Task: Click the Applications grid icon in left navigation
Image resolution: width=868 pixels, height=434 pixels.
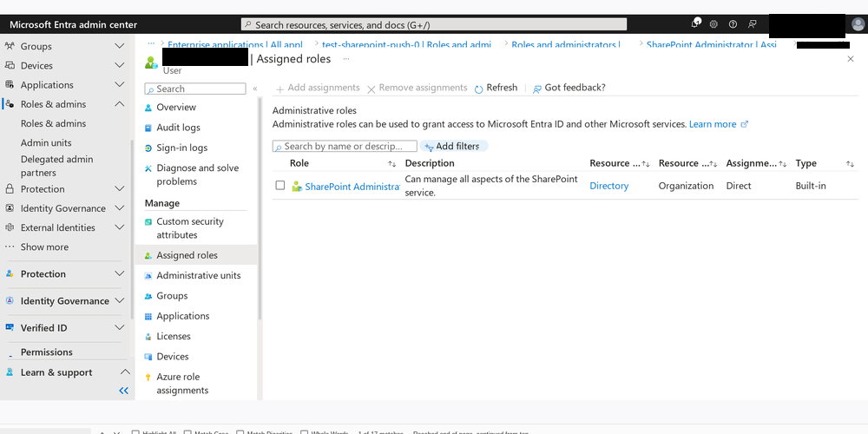Action: pos(10,85)
